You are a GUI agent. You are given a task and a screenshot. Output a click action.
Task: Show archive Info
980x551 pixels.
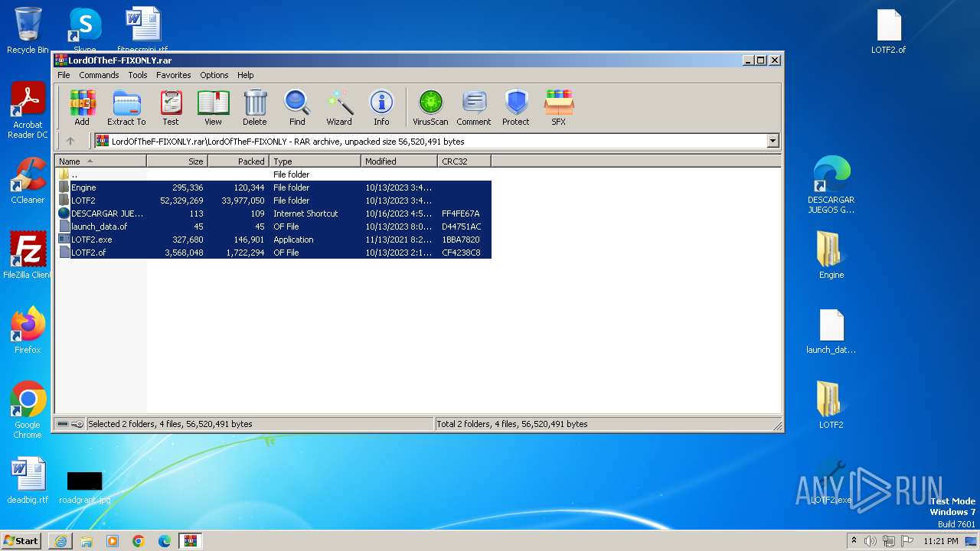[x=381, y=107]
